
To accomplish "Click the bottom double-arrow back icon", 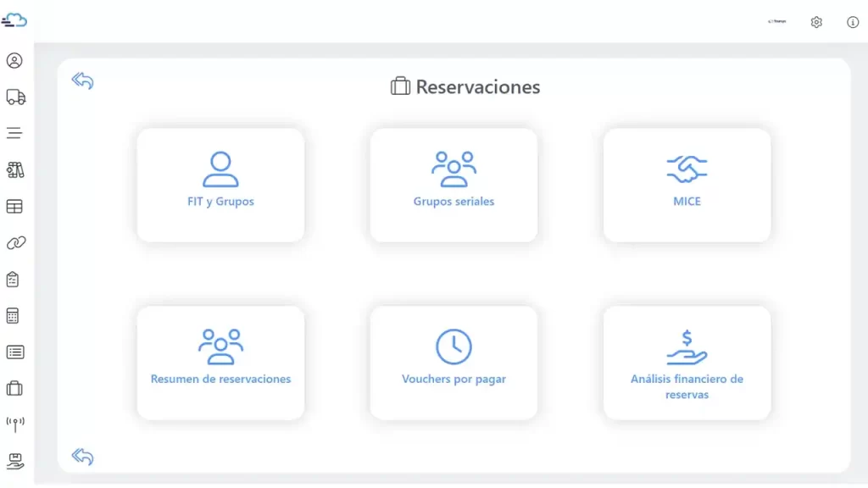I will (82, 457).
